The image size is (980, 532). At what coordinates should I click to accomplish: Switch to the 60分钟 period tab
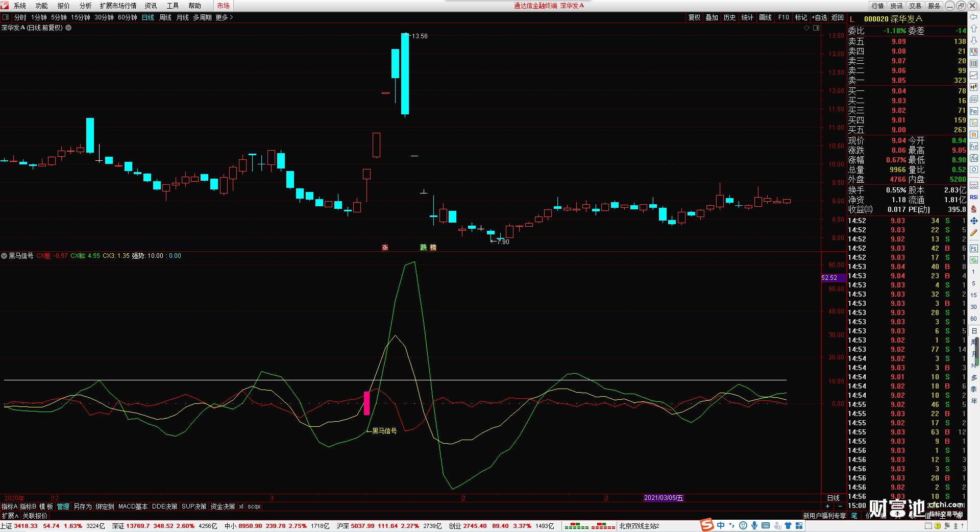128,17
